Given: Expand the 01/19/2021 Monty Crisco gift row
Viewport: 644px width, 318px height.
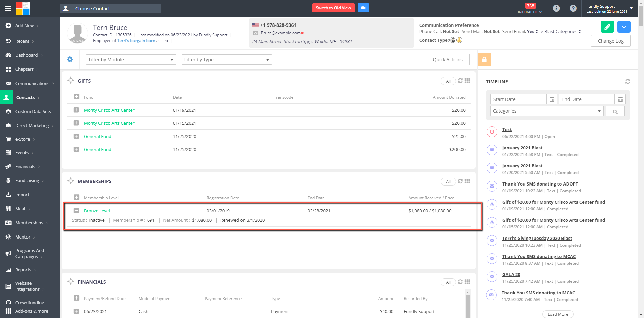Looking at the screenshot, I should tap(76, 110).
